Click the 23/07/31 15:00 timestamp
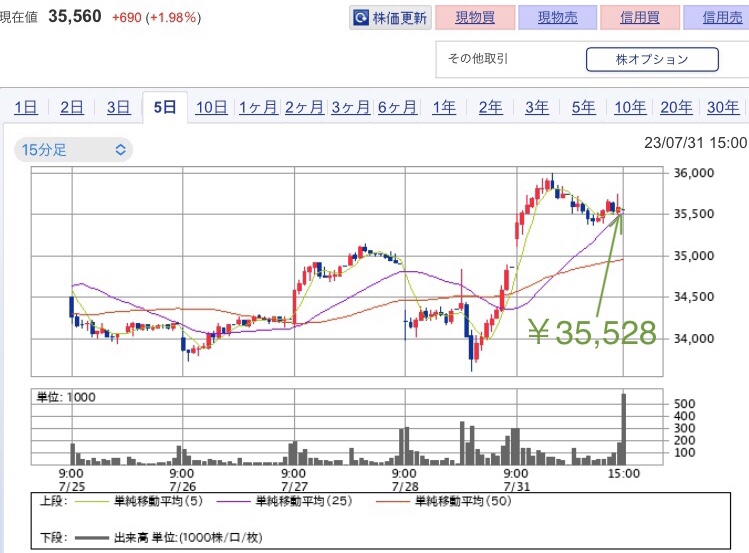749x553 pixels. coord(696,143)
